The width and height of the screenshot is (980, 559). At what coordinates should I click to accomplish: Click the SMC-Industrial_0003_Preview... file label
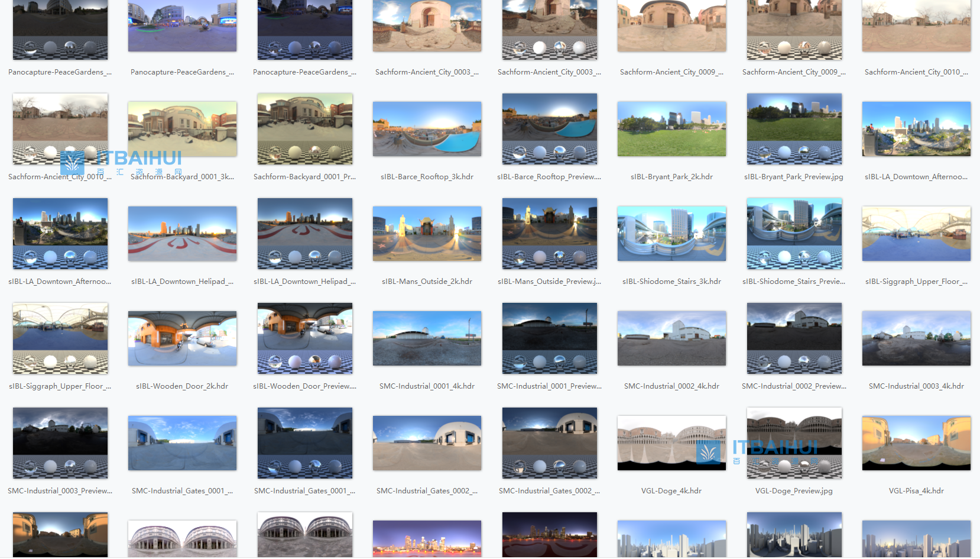click(x=60, y=491)
